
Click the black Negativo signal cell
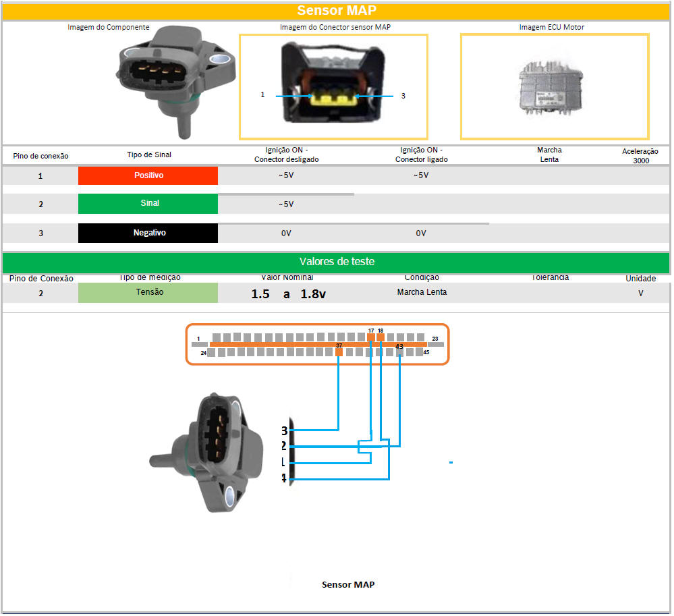pos(148,233)
